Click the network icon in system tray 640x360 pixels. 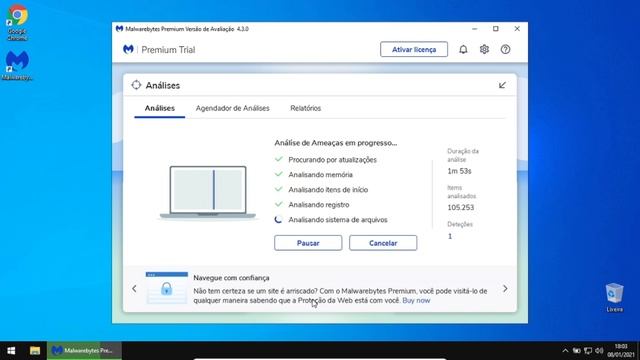[x=588, y=351]
